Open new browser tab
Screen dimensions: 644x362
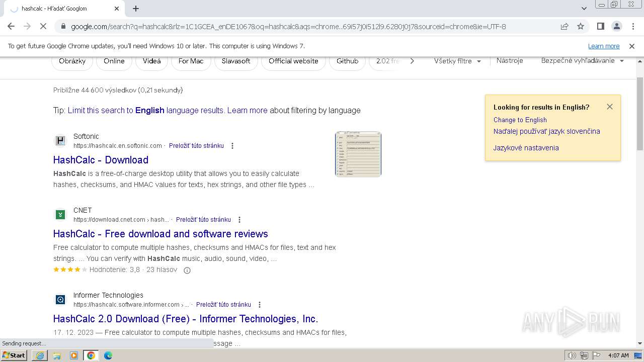tap(136, 9)
